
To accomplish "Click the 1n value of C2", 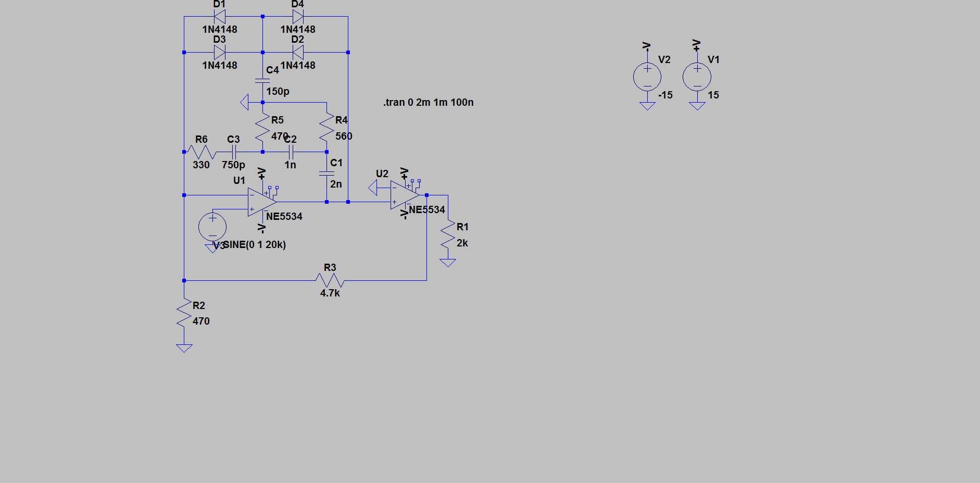I will point(290,165).
